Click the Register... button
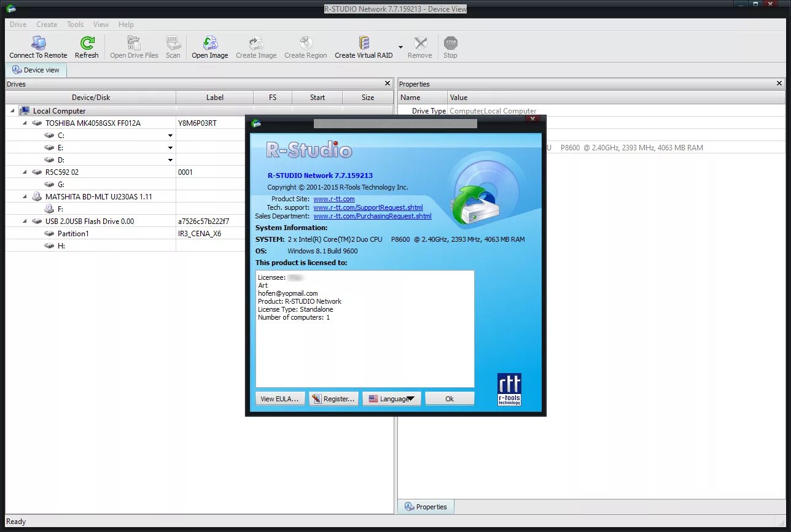Viewport: 791px width, 532px height. (333, 399)
